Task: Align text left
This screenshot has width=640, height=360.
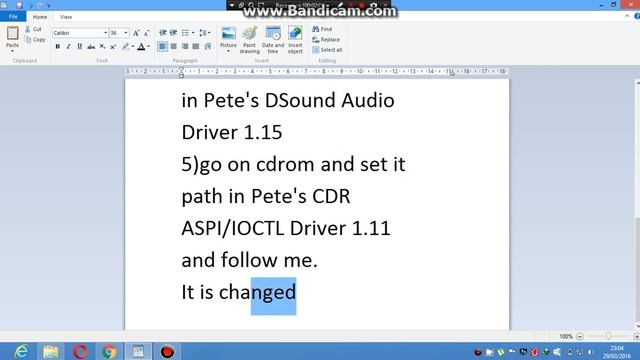Action: coord(162,47)
